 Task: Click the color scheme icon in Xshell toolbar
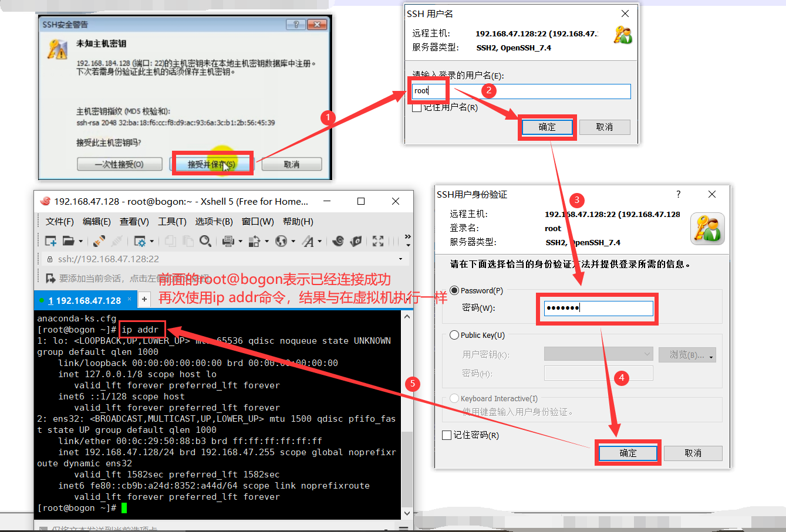tap(254, 241)
